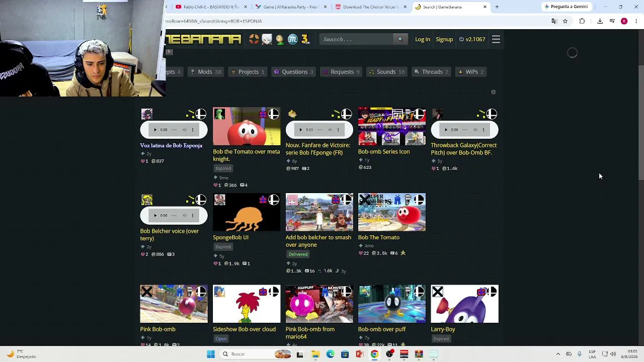This screenshot has width=644, height=362.
Task: Show the WiPs results tab
Action: (471, 72)
